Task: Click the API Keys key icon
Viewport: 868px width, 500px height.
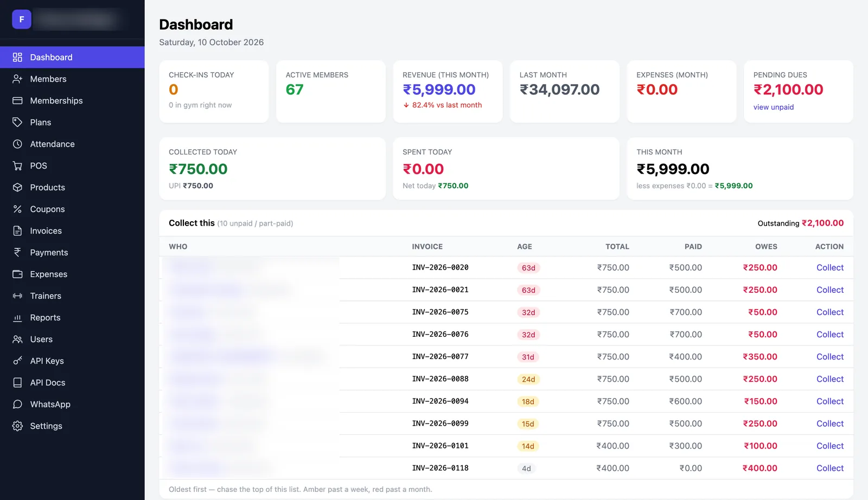Action: pyautogui.click(x=17, y=361)
